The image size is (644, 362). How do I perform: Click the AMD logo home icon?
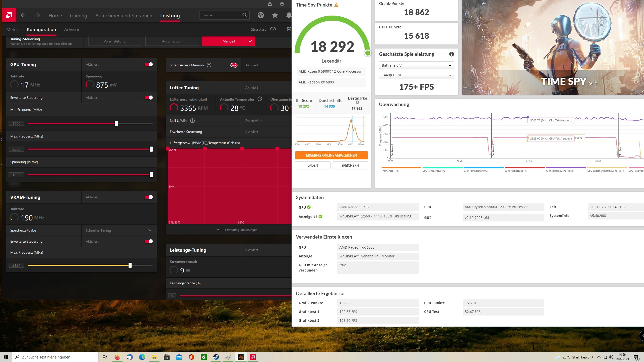pos(9,15)
